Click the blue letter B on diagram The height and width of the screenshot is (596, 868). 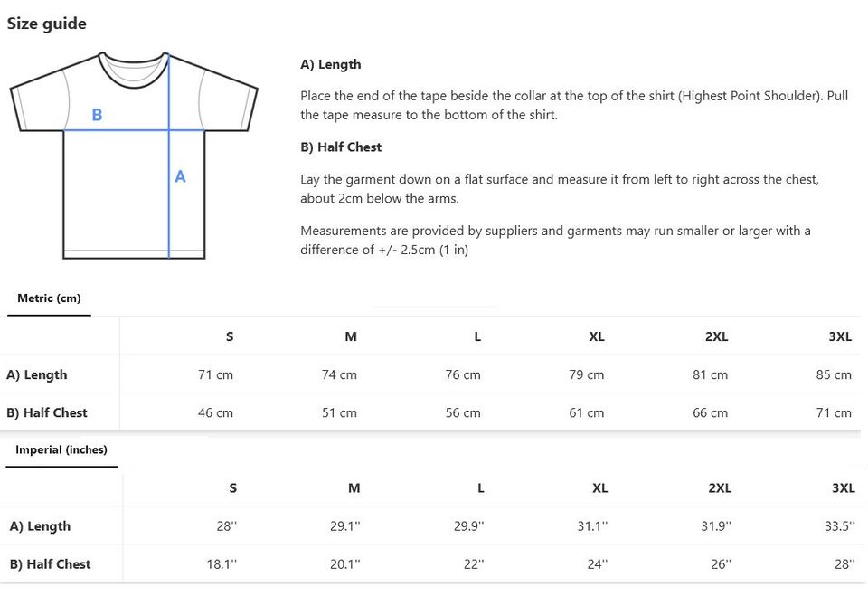(x=97, y=115)
